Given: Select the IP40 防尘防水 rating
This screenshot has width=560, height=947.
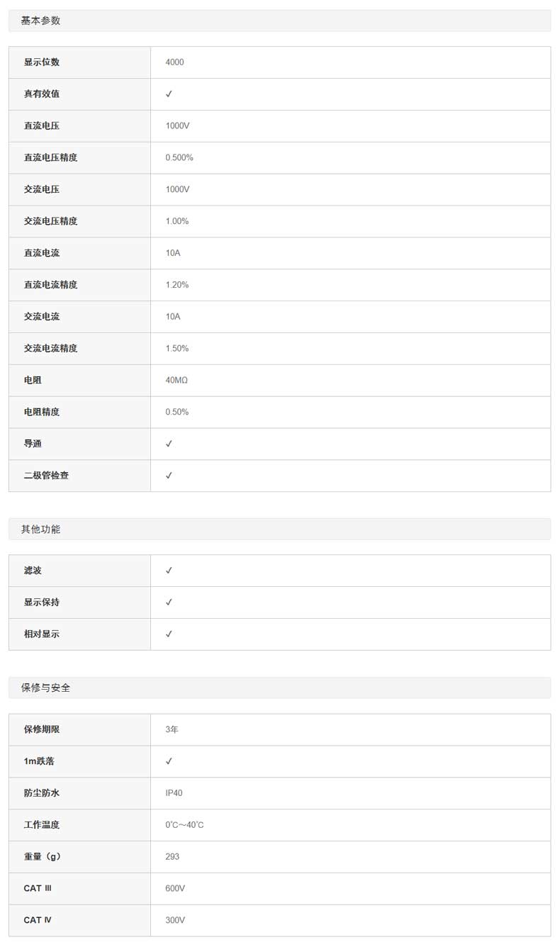Looking at the screenshot, I should (x=174, y=793).
